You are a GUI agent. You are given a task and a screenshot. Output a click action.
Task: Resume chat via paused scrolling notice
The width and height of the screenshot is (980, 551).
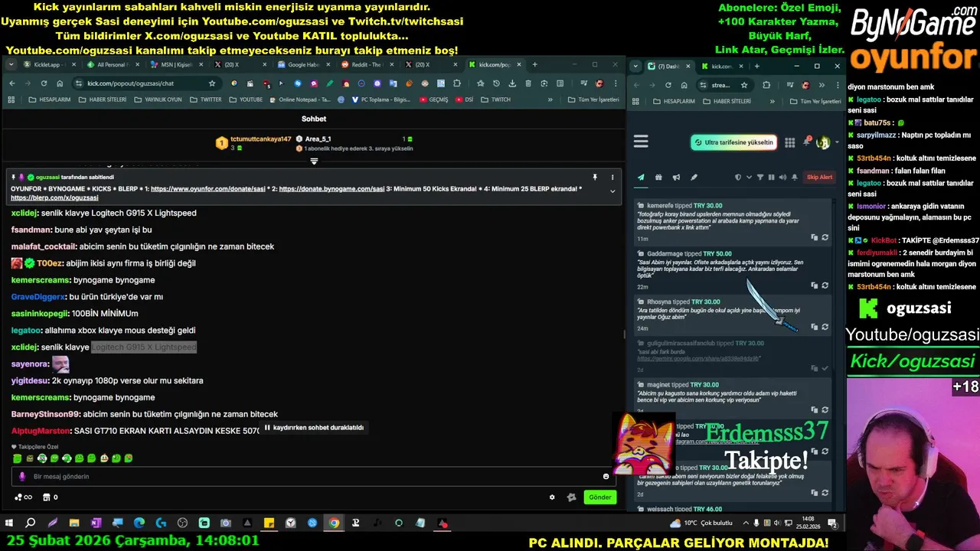click(314, 428)
